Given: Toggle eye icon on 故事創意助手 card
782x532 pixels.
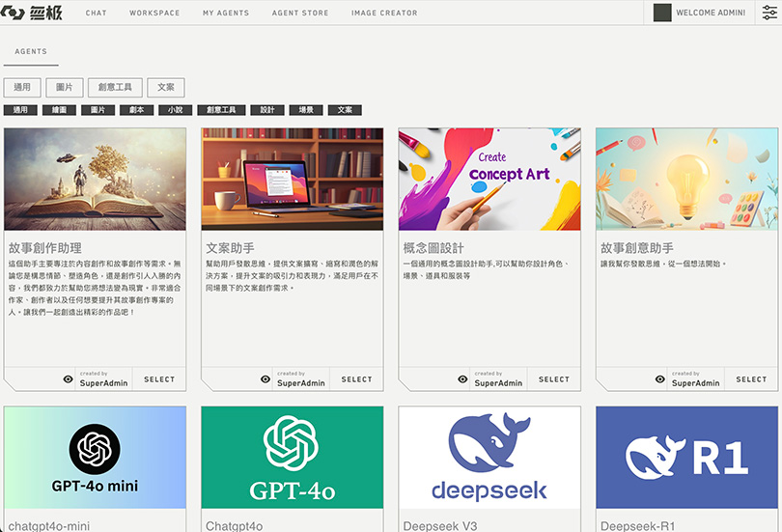Looking at the screenshot, I should [660, 379].
